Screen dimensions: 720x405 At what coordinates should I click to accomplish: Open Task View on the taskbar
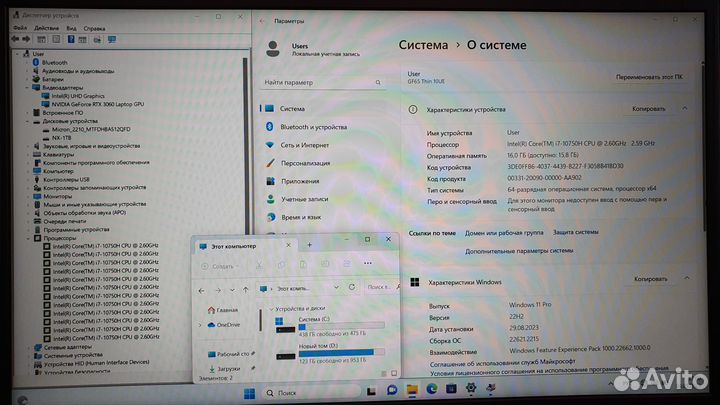click(x=371, y=392)
